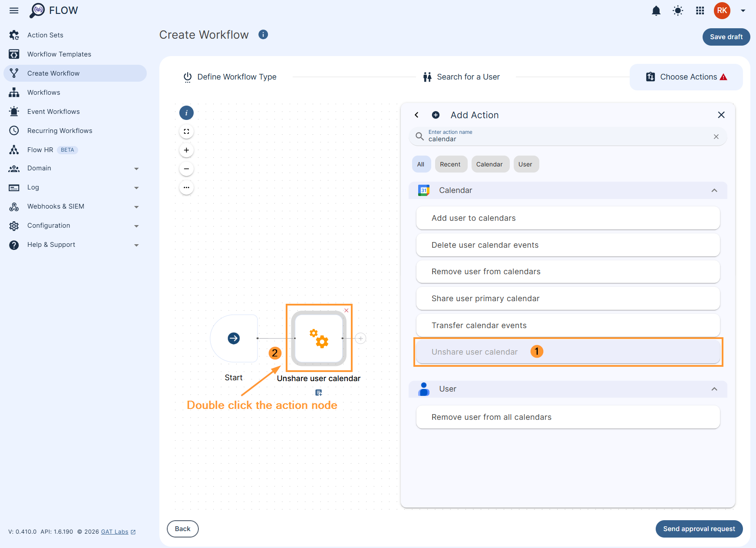Viewport: 756px width, 548px height.
Task: Select the Recent filter chip
Action: (x=451, y=164)
